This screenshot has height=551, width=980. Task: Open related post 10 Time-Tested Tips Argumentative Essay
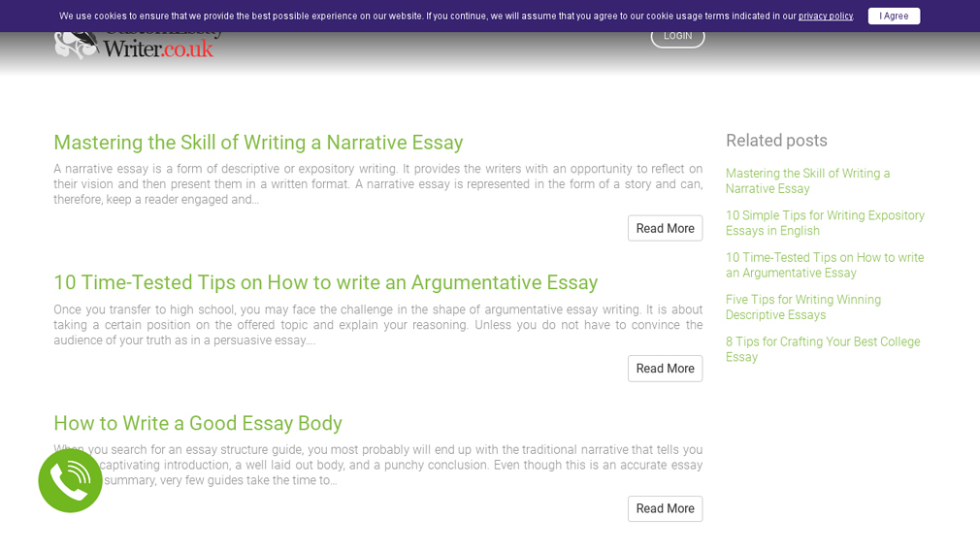825,265
